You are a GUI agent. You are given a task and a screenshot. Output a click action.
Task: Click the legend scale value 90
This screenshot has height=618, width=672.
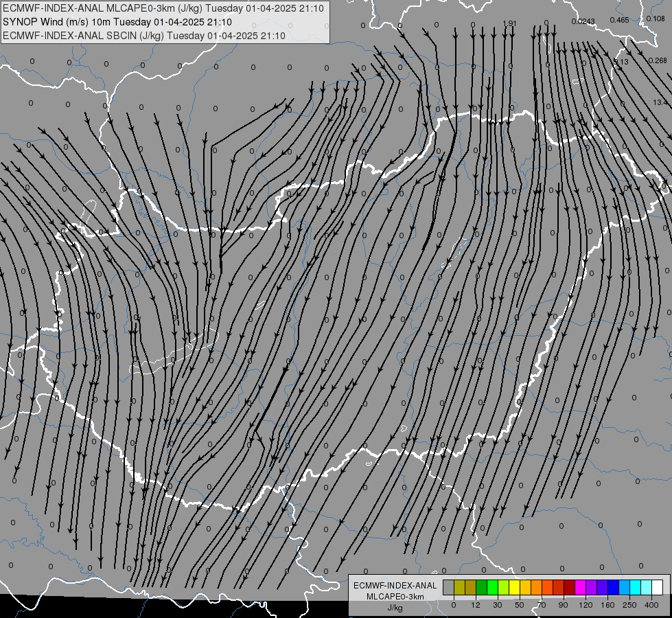point(563,605)
